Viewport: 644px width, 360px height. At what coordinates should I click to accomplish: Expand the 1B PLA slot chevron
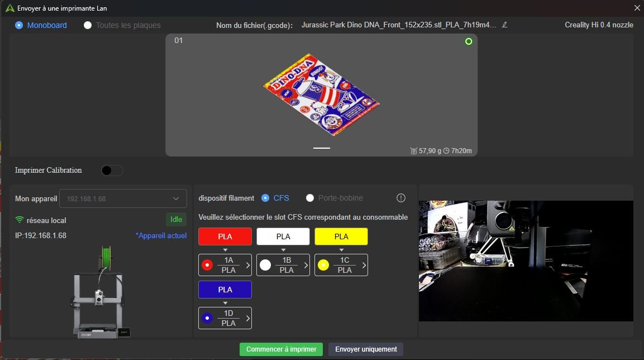coord(306,265)
